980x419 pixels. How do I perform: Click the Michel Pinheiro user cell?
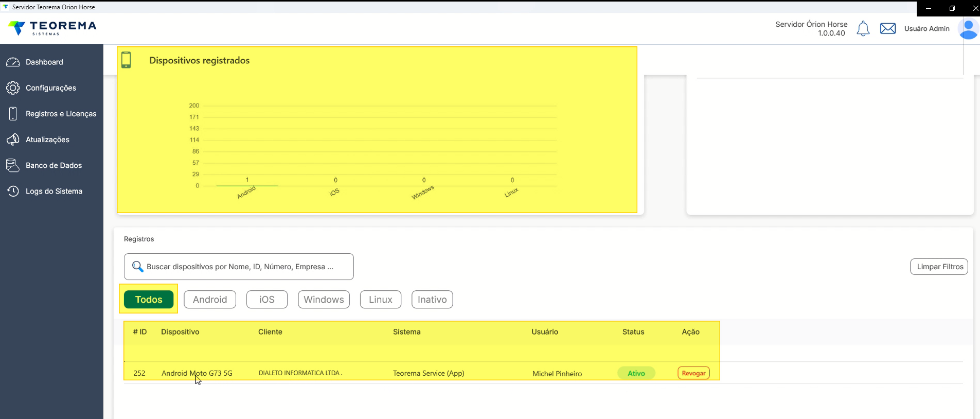point(557,374)
